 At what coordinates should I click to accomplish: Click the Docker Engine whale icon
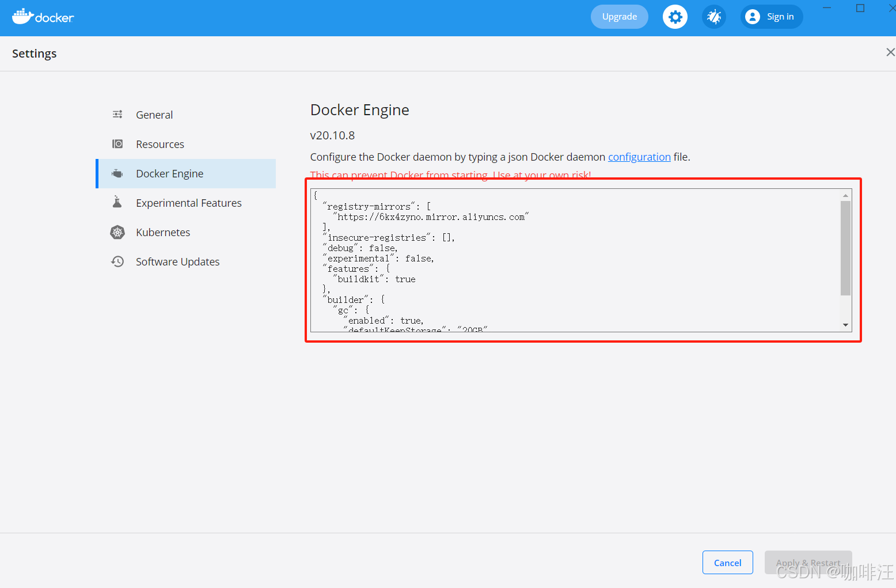pos(117,173)
